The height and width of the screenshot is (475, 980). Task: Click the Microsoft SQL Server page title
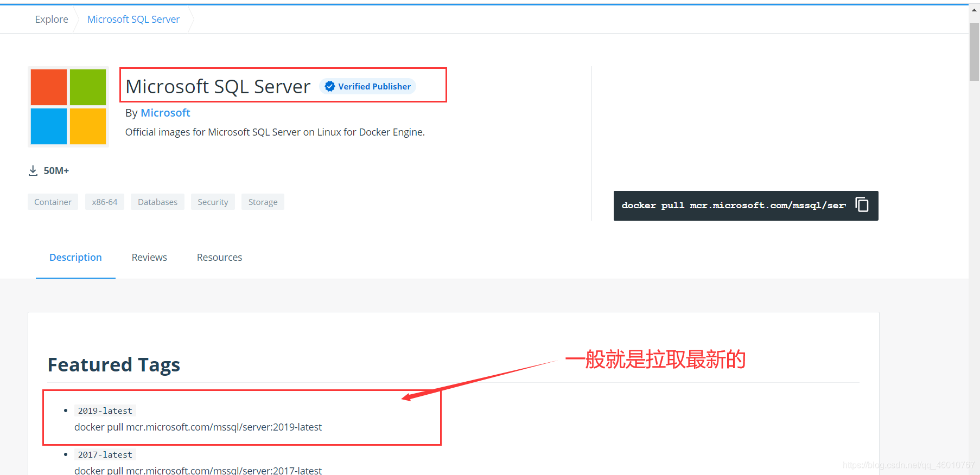coord(218,86)
